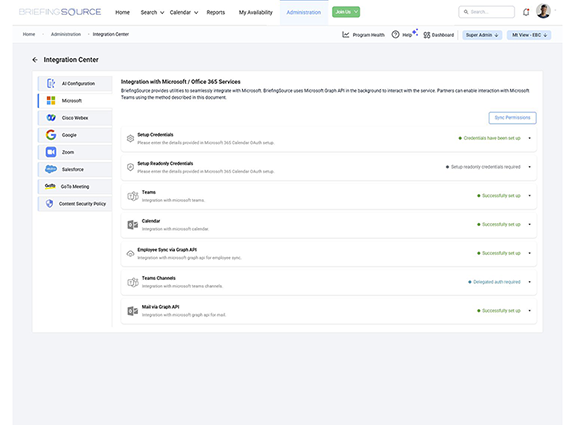Open the Super Admin role dropdown

[482, 35]
